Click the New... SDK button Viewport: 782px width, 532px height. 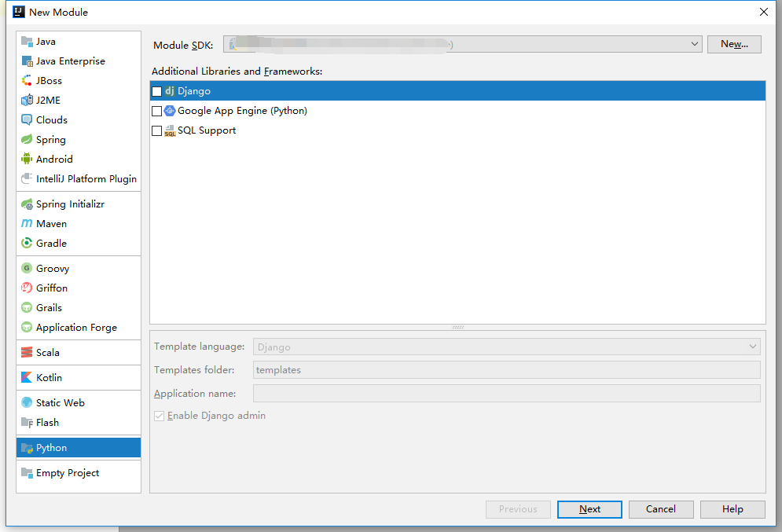734,44
